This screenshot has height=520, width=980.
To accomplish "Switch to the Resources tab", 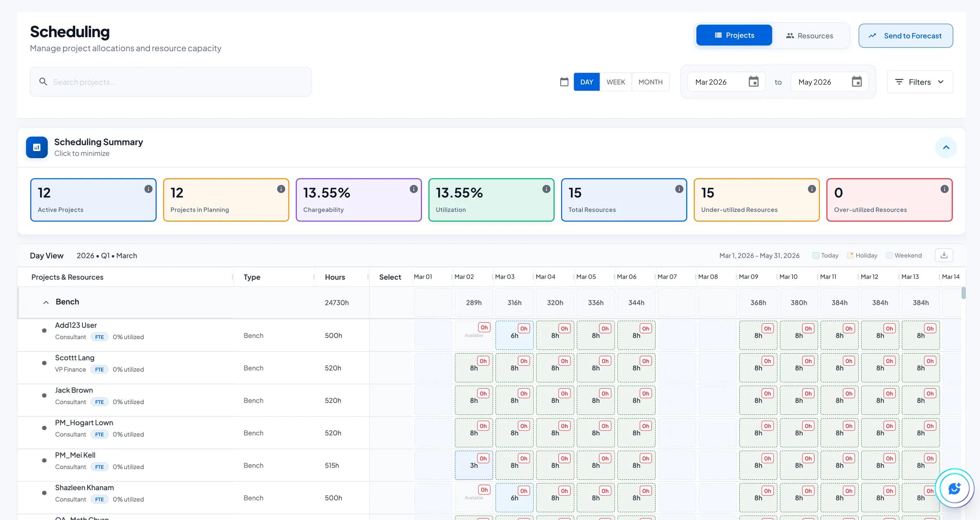I will (810, 35).
